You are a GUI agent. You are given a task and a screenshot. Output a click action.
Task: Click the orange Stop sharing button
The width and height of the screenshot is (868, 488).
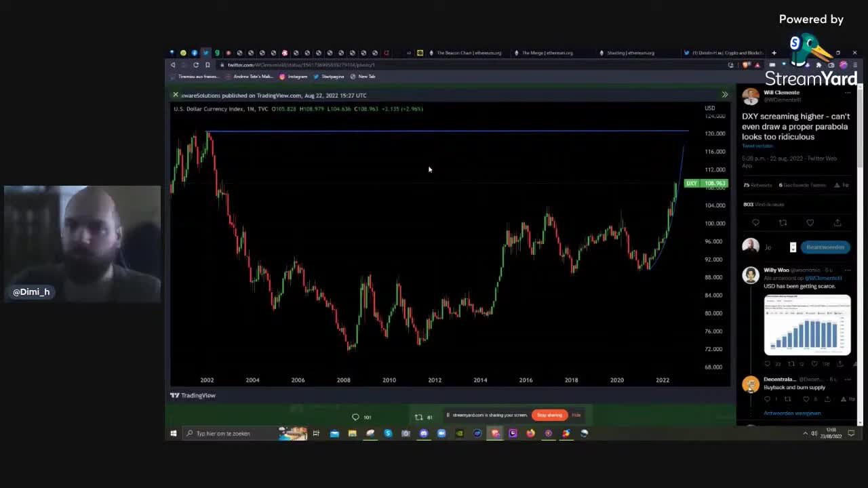pyautogui.click(x=550, y=415)
